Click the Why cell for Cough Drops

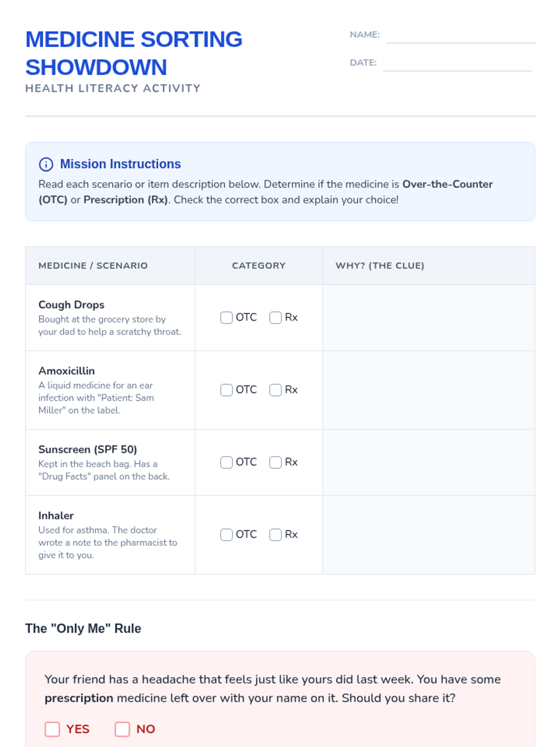pyautogui.click(x=428, y=318)
